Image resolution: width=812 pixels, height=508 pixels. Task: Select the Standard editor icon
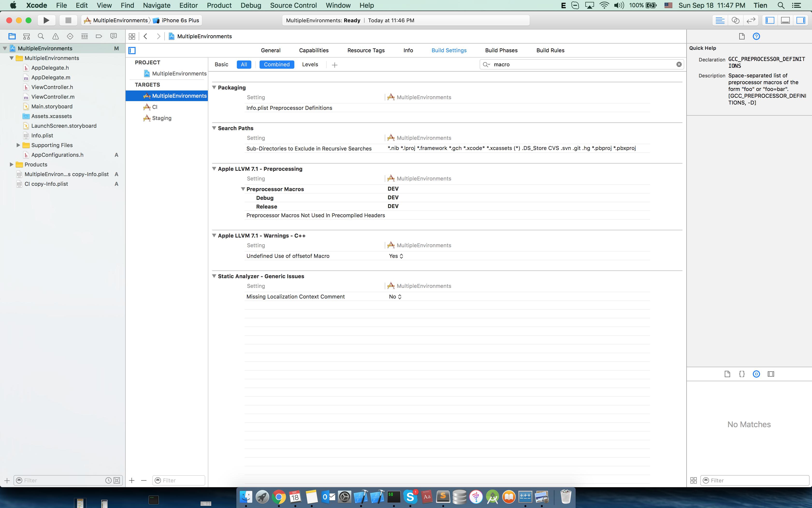pyautogui.click(x=720, y=20)
